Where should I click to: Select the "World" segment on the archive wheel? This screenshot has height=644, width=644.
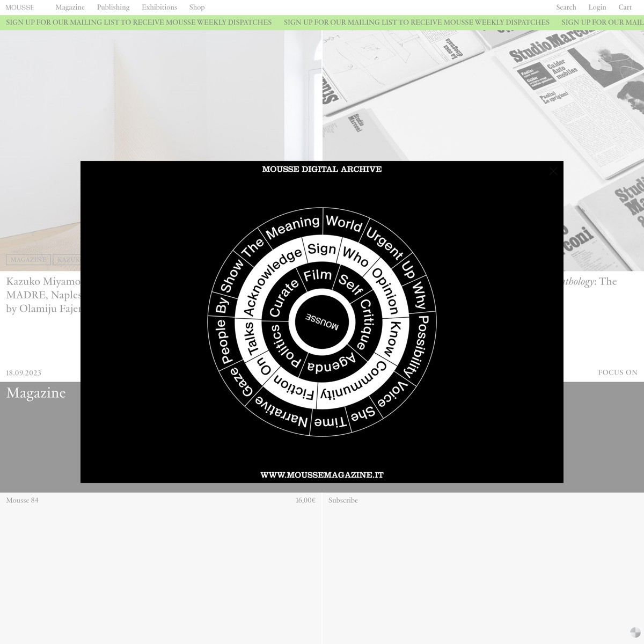click(343, 225)
